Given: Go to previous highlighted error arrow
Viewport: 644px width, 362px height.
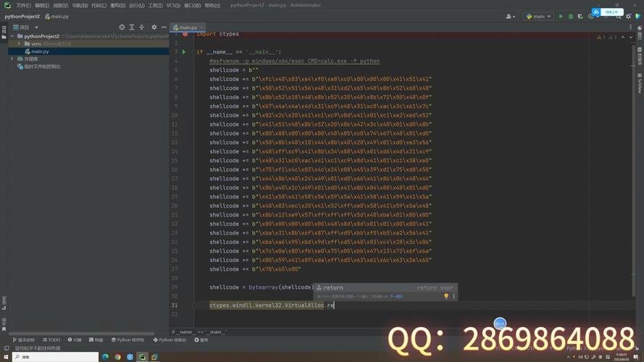Looking at the screenshot, I should point(623,38).
